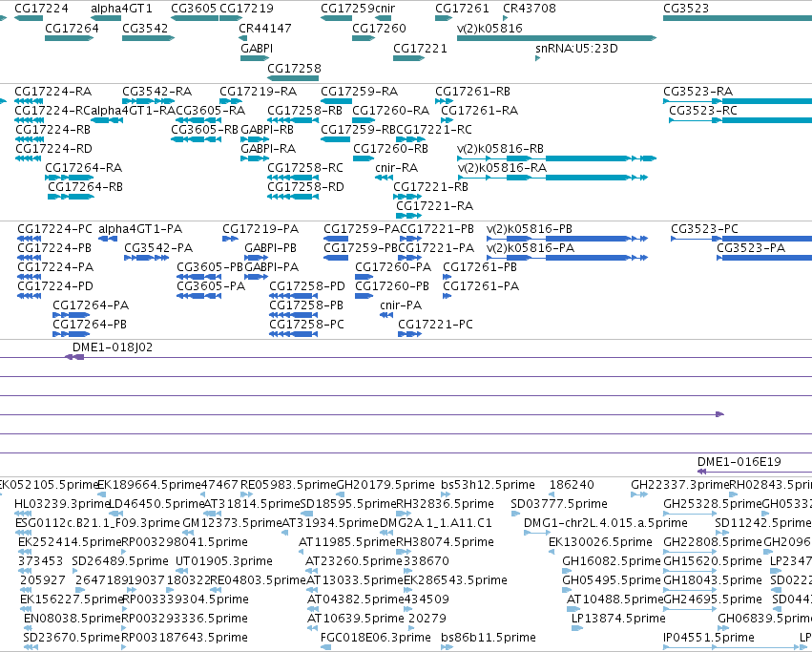Viewport: 812px width, 652px height.
Task: Select EST IP04551.5prime
Action: tap(708, 638)
